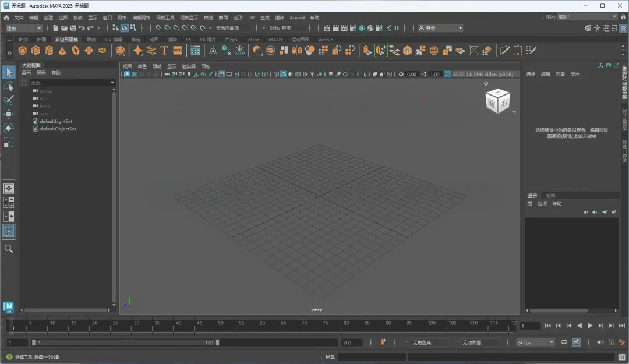629x364 pixels.
Task: Select the Paint selection tool
Action: 8,100
